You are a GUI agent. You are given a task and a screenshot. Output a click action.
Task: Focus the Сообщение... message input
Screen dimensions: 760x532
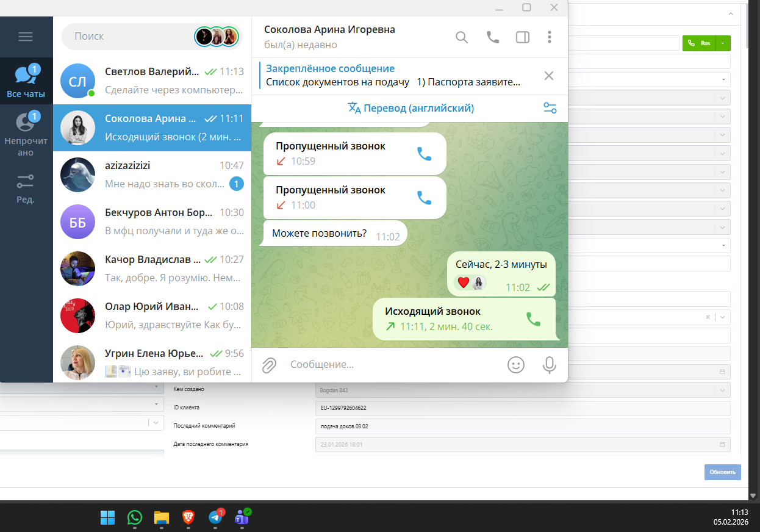pyautogui.click(x=393, y=365)
